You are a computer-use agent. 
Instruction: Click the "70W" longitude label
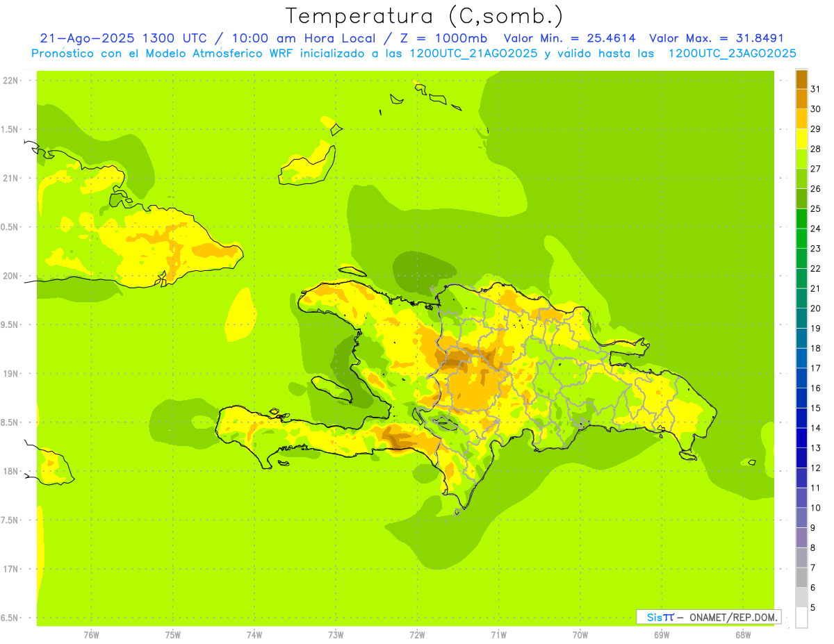point(580,635)
